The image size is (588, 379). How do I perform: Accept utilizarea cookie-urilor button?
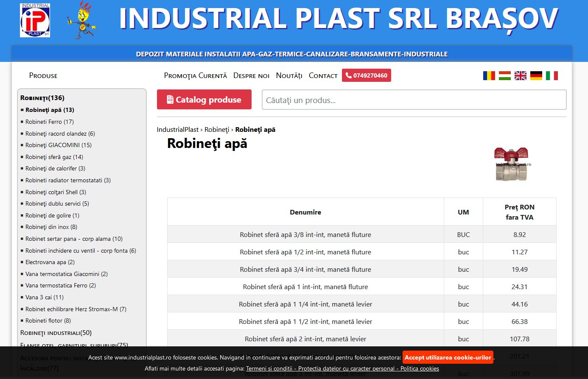(448, 357)
